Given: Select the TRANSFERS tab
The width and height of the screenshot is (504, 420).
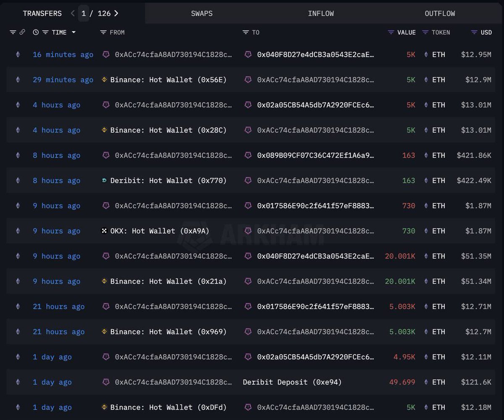Looking at the screenshot, I should pyautogui.click(x=42, y=13).
